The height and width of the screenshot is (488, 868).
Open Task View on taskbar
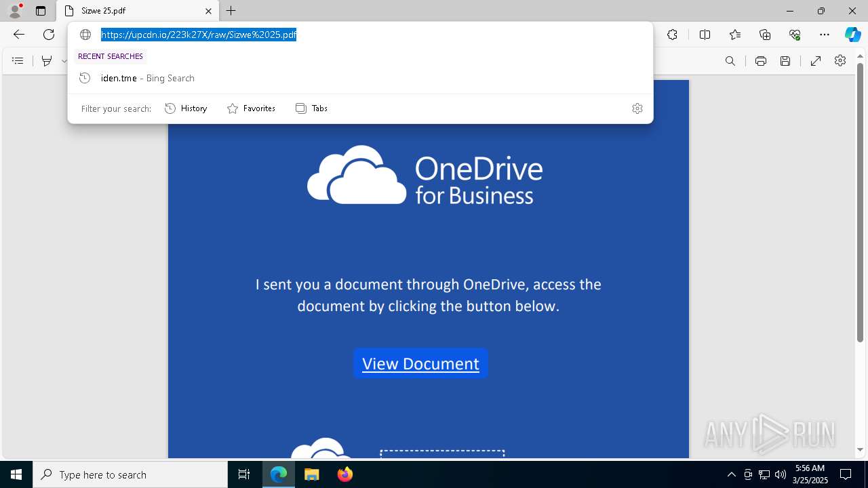[244, 474]
